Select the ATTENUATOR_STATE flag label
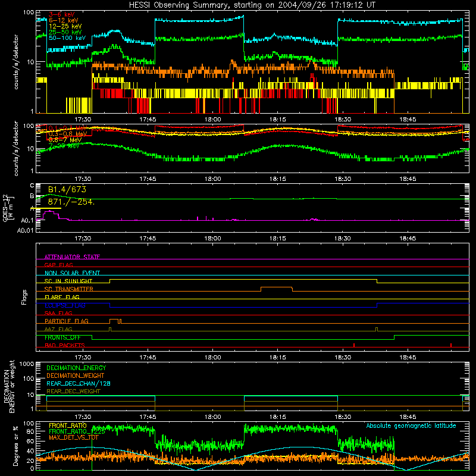Image resolution: width=476 pixels, height=476 pixels. click(x=72, y=257)
